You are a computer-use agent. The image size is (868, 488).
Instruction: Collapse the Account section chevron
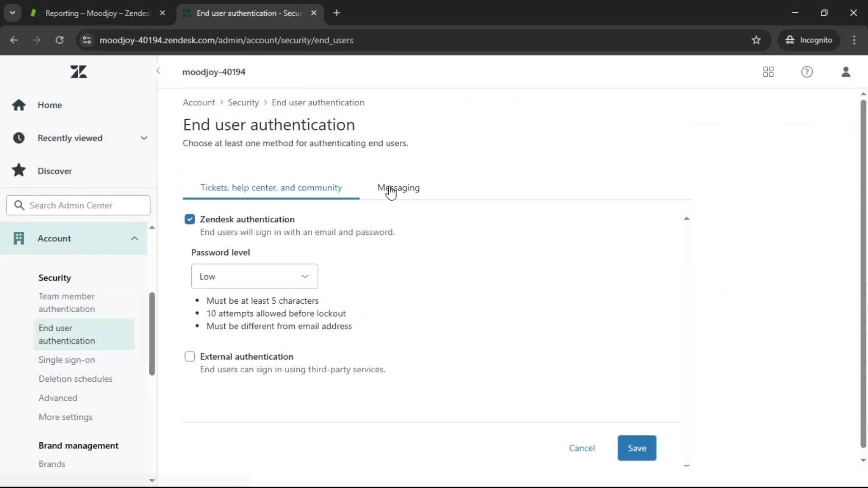134,238
